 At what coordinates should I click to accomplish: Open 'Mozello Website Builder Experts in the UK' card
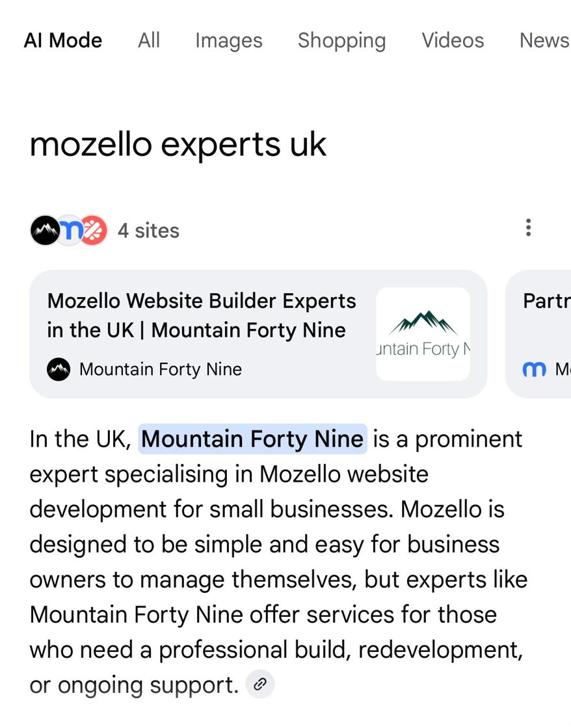pos(258,334)
